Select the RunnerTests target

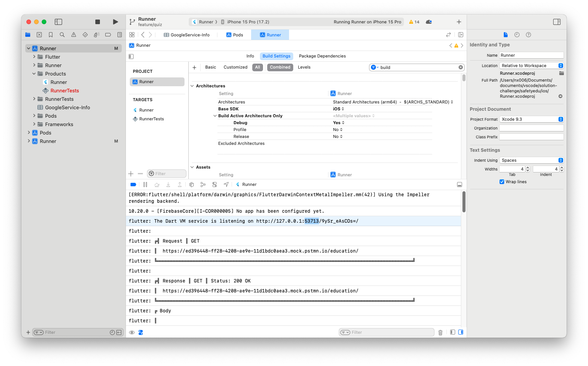[152, 119]
